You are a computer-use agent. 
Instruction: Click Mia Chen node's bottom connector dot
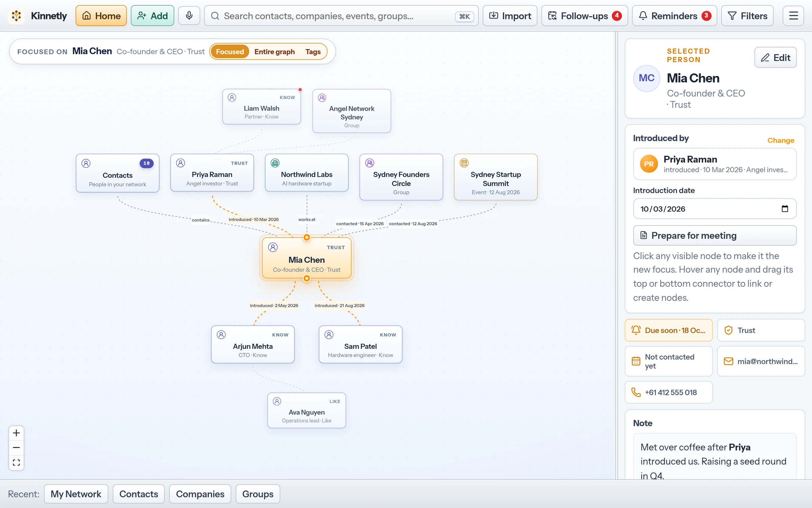pyautogui.click(x=307, y=278)
